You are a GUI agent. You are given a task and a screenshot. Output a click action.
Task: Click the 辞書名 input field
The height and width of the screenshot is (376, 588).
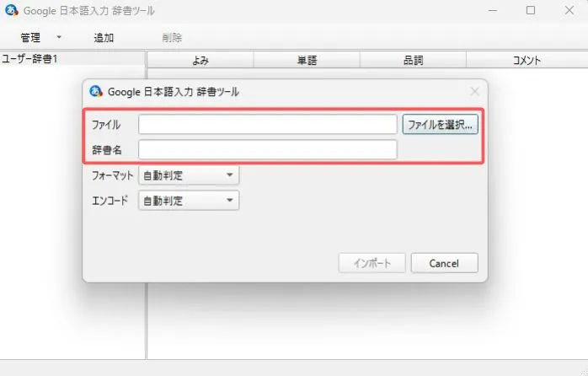click(x=268, y=150)
